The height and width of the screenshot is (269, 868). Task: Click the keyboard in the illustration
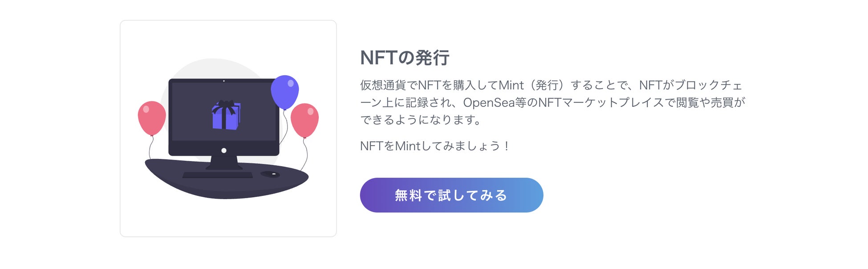click(x=218, y=175)
